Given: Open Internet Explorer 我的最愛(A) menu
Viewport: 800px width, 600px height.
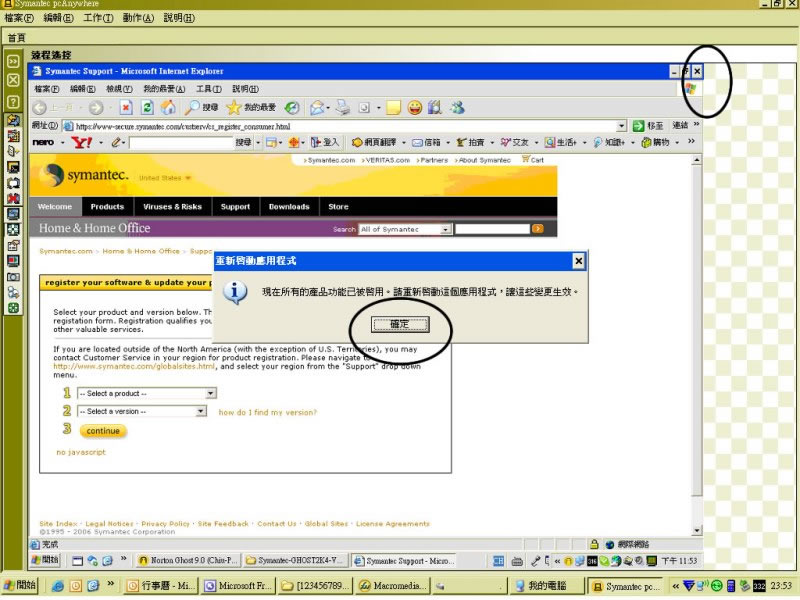Looking at the screenshot, I should (164, 89).
